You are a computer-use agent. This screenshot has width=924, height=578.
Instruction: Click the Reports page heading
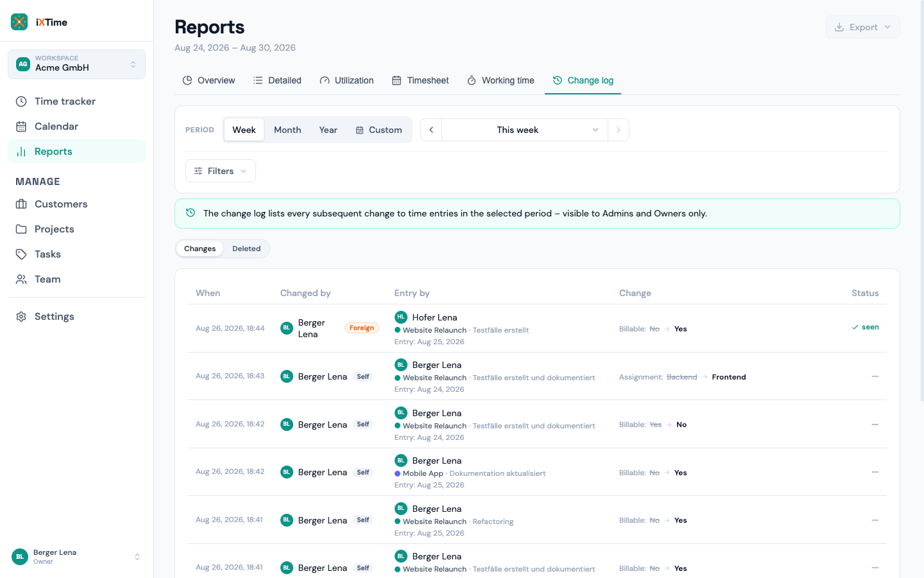click(209, 27)
